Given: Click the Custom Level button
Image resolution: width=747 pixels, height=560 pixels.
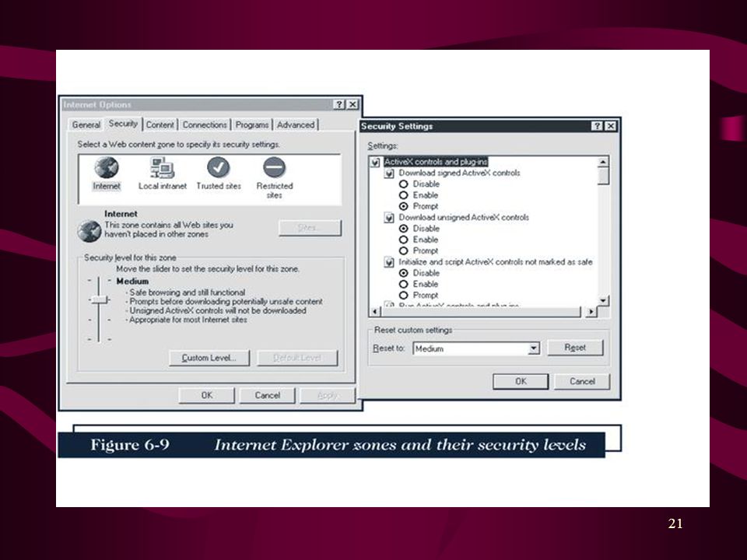Looking at the screenshot, I should (x=209, y=358).
